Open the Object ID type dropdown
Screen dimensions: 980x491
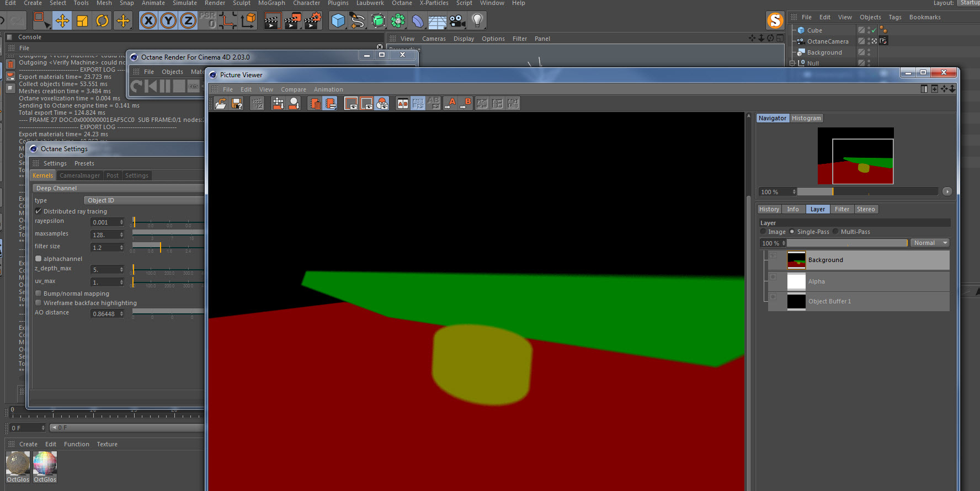[x=144, y=200]
